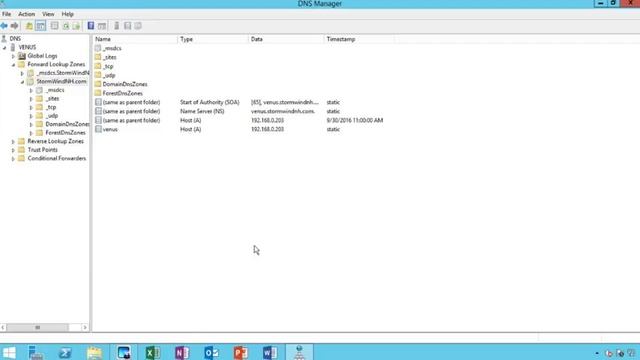The image size is (640, 360).
Task: Click the New server toolbar icon
Action: point(116,26)
